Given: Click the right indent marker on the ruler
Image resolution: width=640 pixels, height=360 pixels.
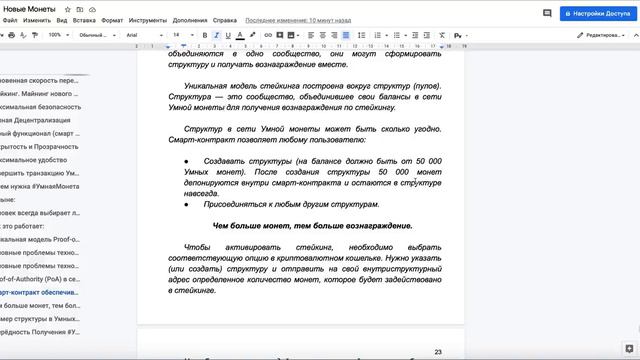Looking at the screenshot, I should tap(442, 47).
